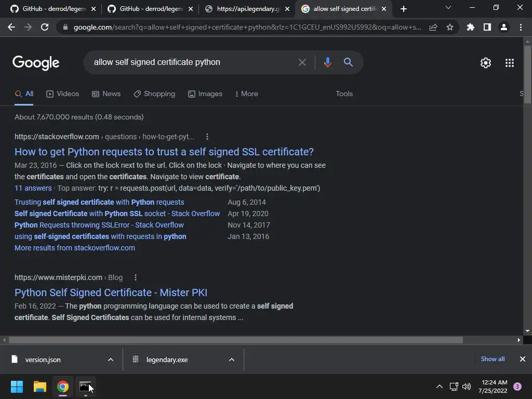Open 'How to get Python requests to trust' result
The height and width of the screenshot is (399, 532).
(164, 152)
